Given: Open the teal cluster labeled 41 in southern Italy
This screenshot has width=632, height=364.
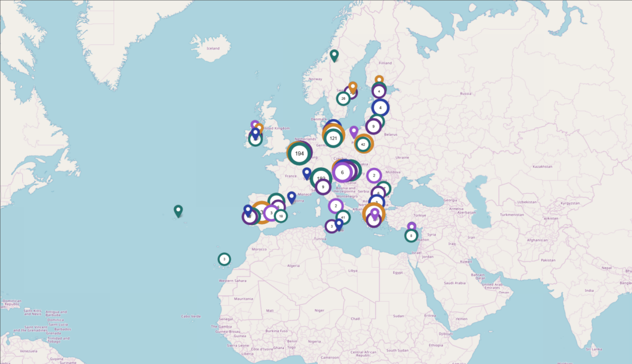Looking at the screenshot, I should click(343, 217).
